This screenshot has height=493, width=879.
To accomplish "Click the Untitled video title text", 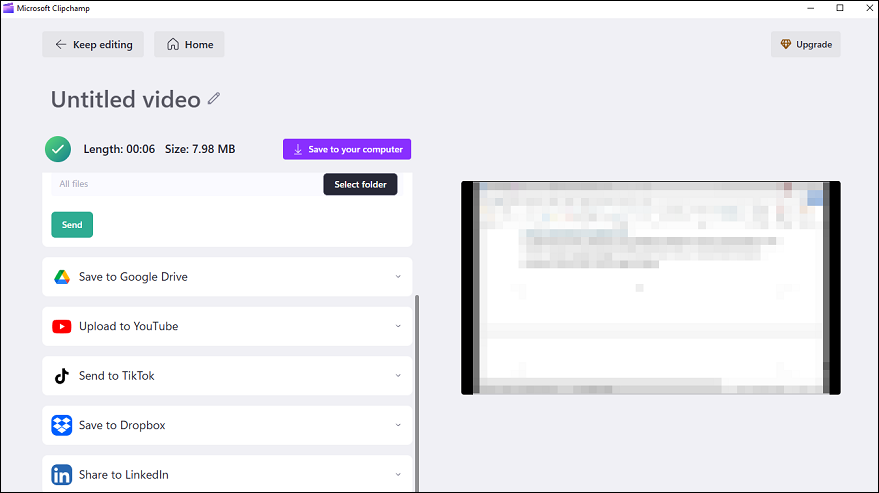I will tap(126, 99).
